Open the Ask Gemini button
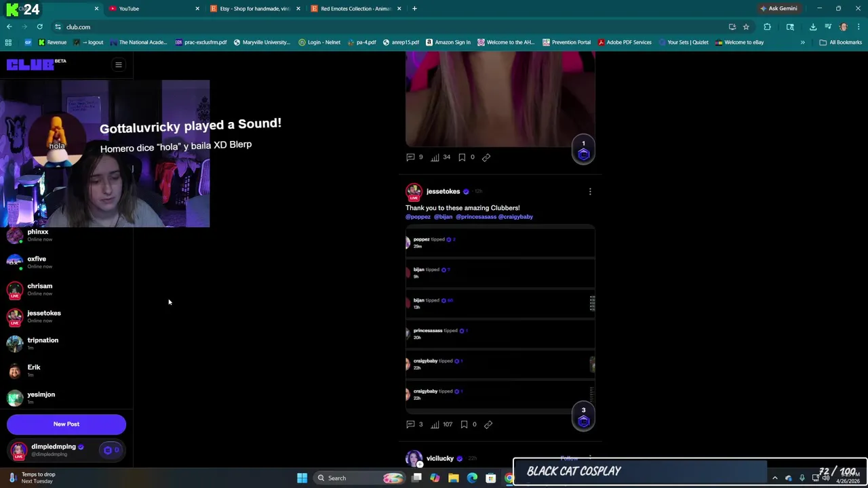This screenshot has height=488, width=868. click(778, 9)
